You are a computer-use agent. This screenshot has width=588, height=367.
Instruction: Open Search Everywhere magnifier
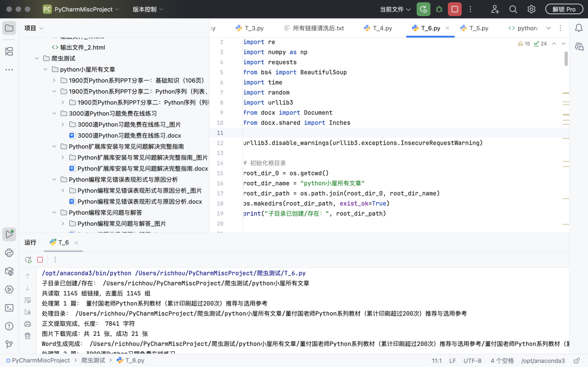pos(513,9)
